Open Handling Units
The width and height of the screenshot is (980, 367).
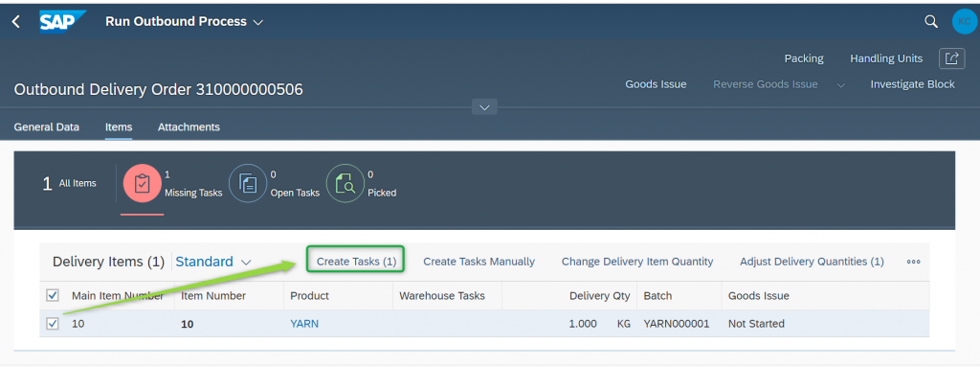(886, 58)
